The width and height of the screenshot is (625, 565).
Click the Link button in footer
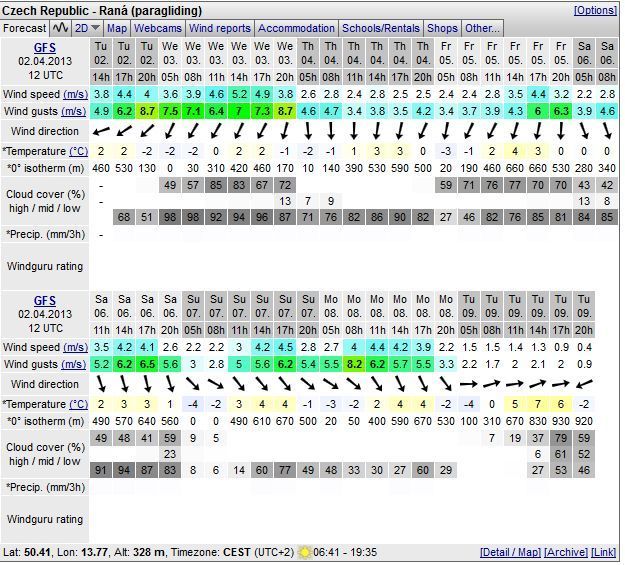604,552
